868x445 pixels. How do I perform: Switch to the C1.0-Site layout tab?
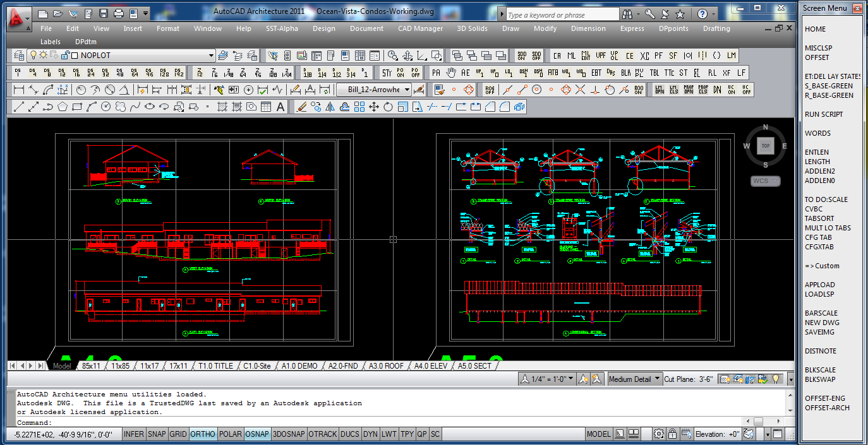(x=256, y=365)
